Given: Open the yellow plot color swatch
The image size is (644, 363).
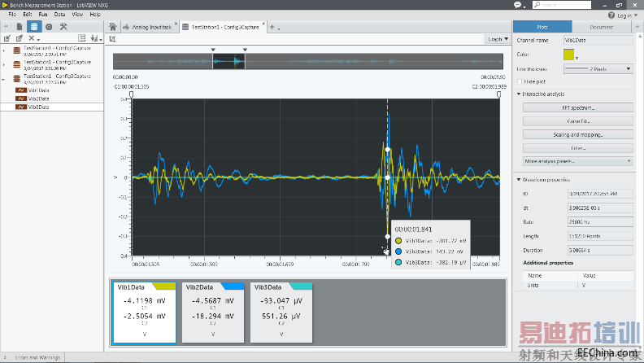Looking at the screenshot, I should pos(569,55).
